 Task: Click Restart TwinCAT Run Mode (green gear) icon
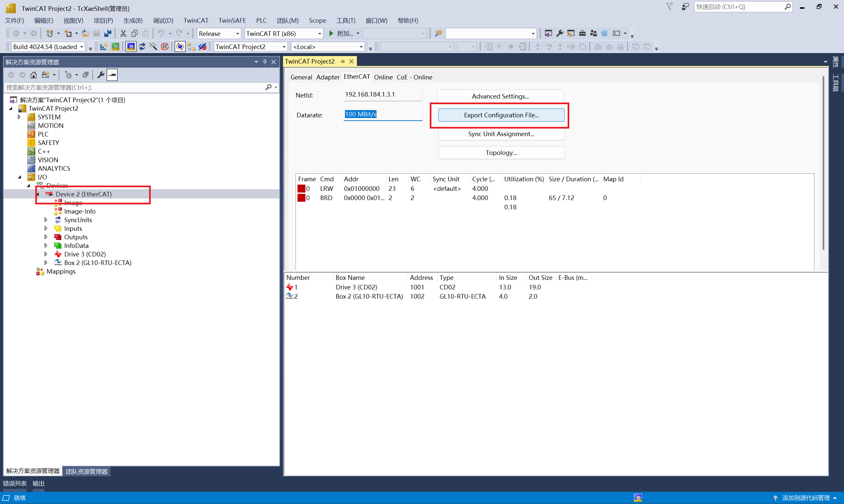tap(115, 46)
